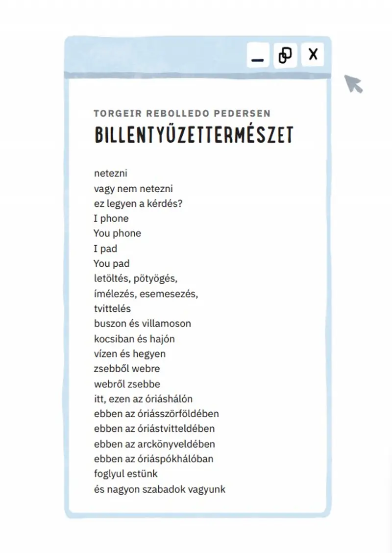
Task: Click the poem title Billentyűzettermészet
Action: pos(194,135)
